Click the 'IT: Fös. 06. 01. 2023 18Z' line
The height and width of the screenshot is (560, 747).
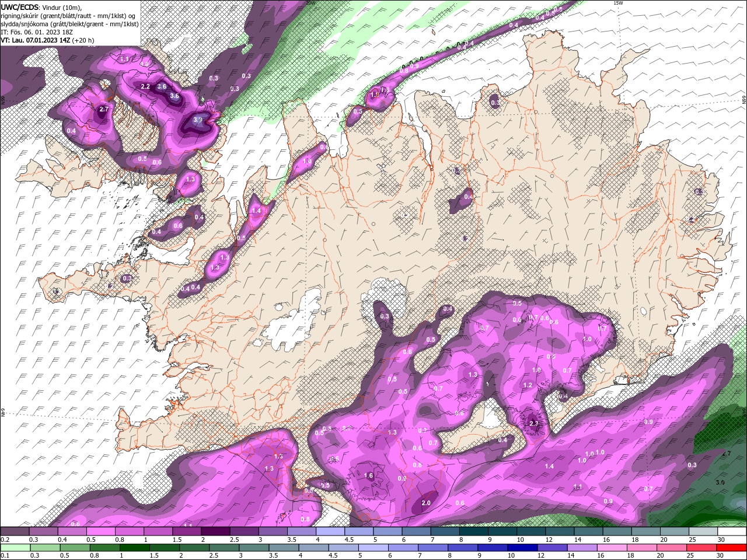[x=37, y=32]
